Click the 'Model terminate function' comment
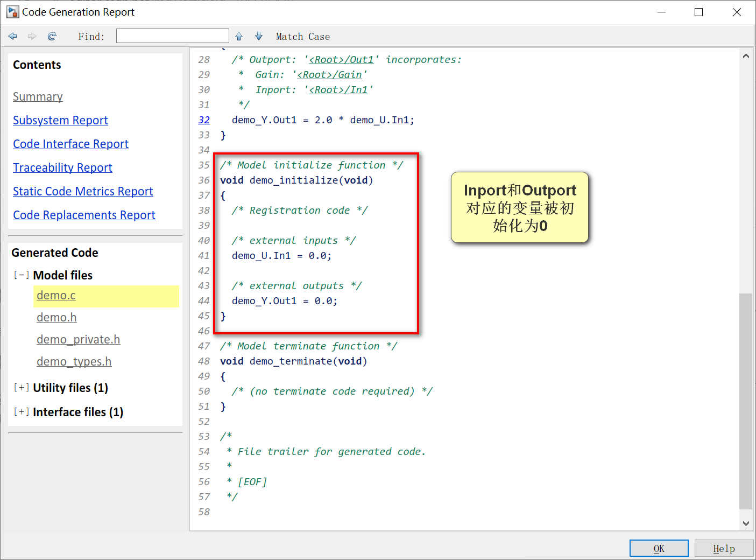 click(x=308, y=346)
